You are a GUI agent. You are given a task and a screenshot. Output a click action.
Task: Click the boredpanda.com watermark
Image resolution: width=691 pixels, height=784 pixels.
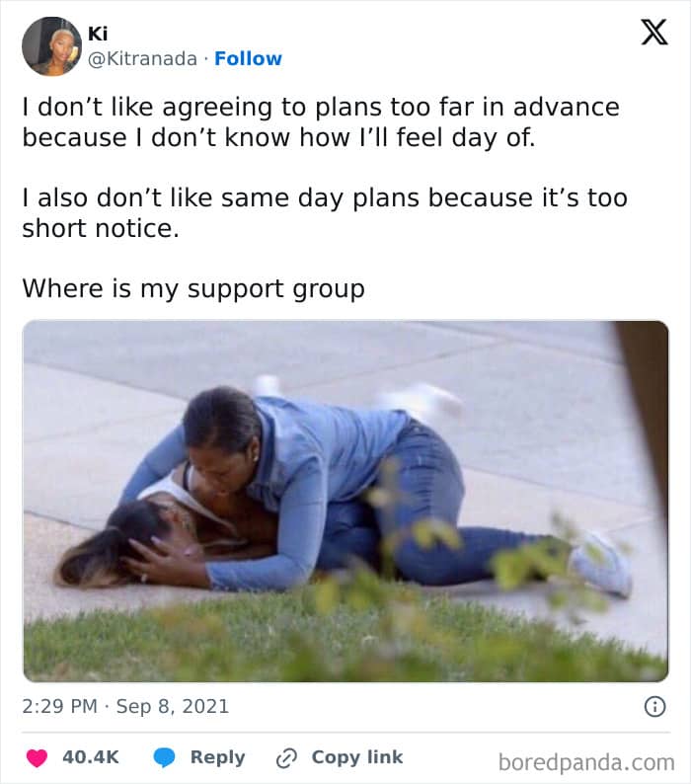point(586,762)
